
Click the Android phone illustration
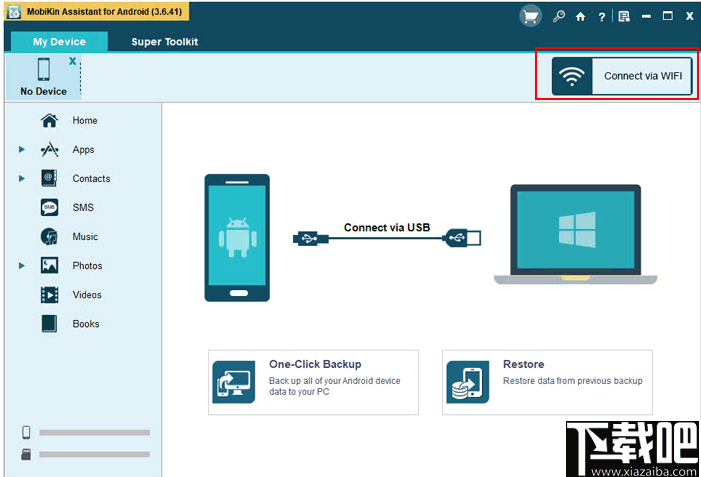point(237,238)
